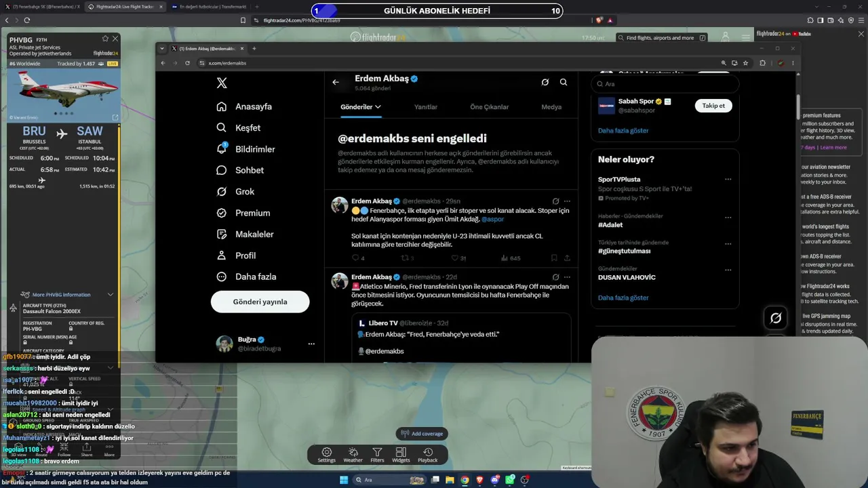Open Sohbet chat in X sidebar
Viewport: 868px width, 488px height.
(240, 170)
